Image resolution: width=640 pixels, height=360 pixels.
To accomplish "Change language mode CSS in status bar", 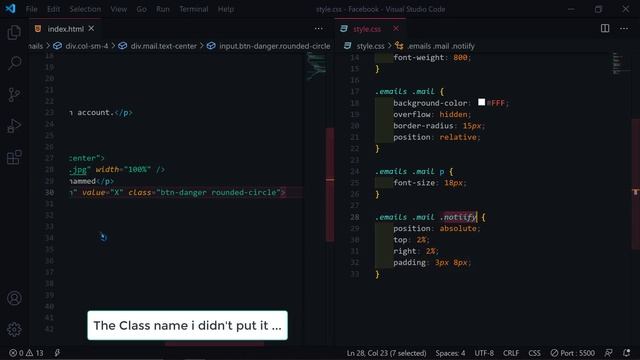I will click(534, 353).
